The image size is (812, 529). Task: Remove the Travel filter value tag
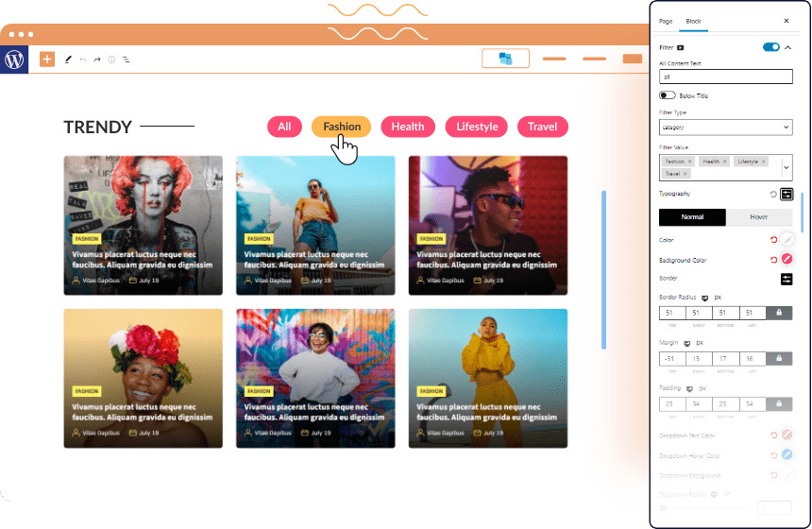click(685, 174)
